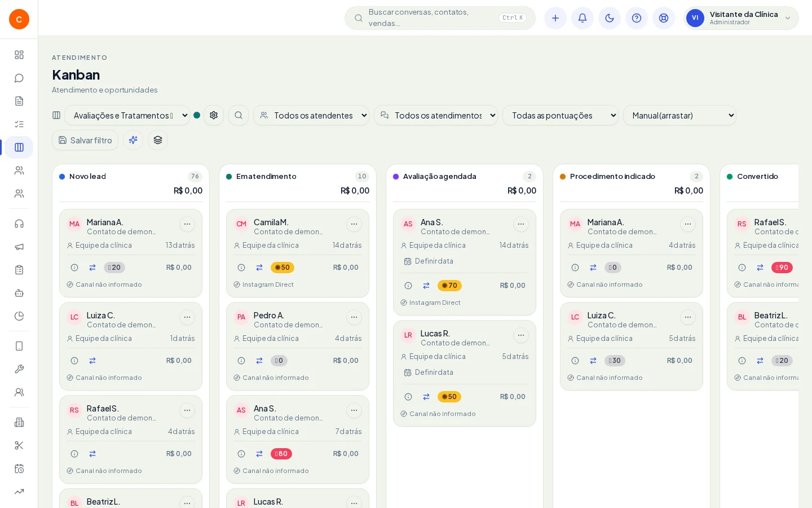Open the scissors icon in sidebar
The height and width of the screenshot is (508, 812).
(x=19, y=445)
